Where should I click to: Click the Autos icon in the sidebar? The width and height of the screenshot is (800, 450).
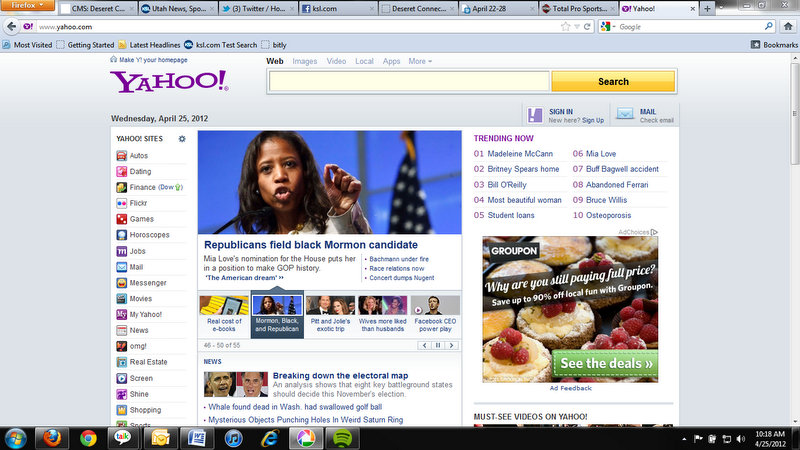pos(122,156)
